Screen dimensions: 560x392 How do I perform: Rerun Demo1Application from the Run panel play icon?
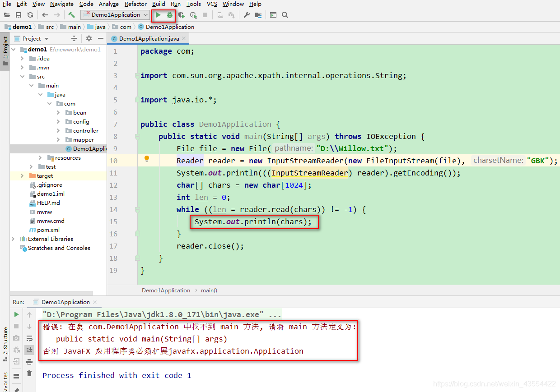[16, 314]
